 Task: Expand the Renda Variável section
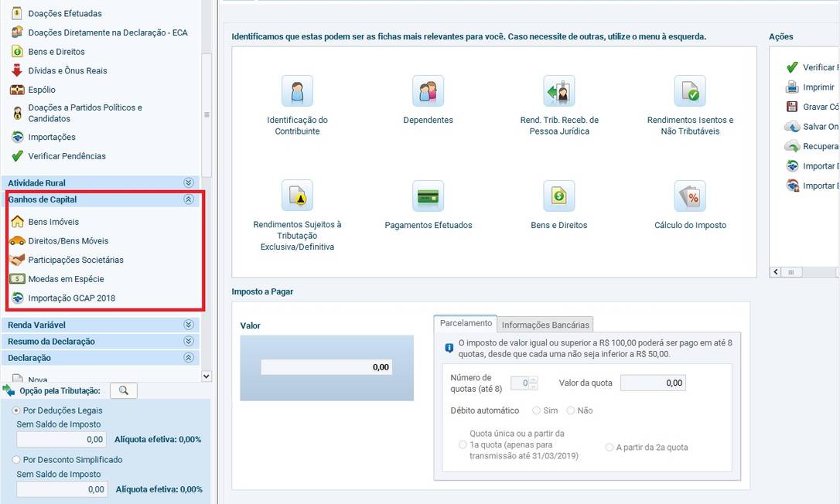tap(188, 325)
